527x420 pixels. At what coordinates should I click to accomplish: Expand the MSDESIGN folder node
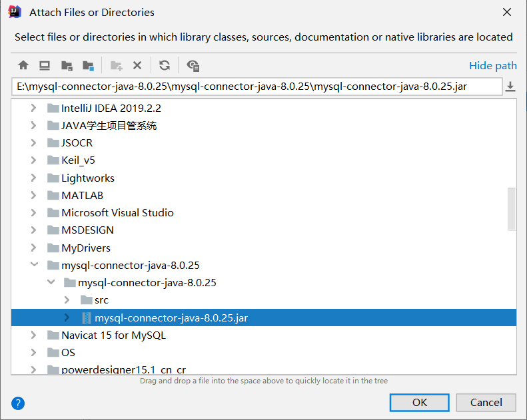point(33,230)
